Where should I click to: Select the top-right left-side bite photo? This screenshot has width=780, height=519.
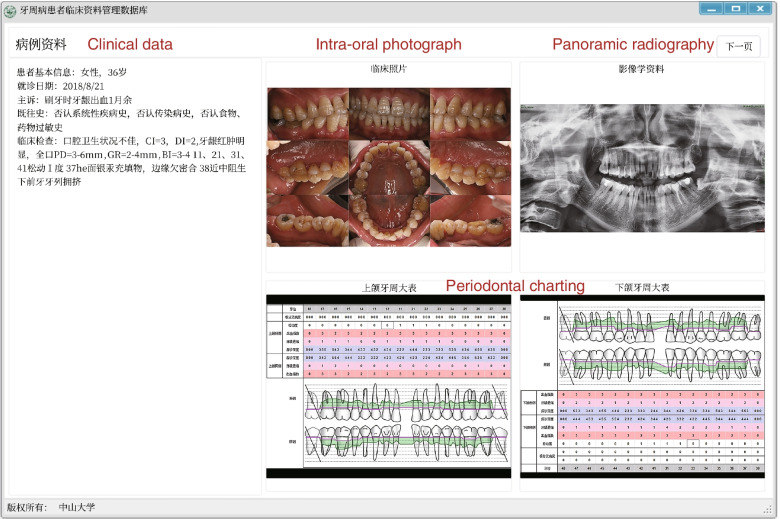click(470, 113)
